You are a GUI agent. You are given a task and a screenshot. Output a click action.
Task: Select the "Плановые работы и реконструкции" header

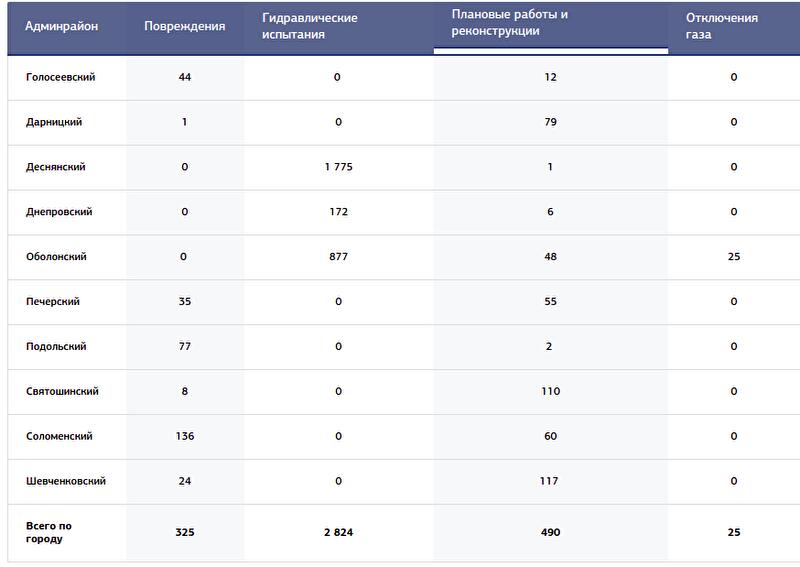point(510,23)
